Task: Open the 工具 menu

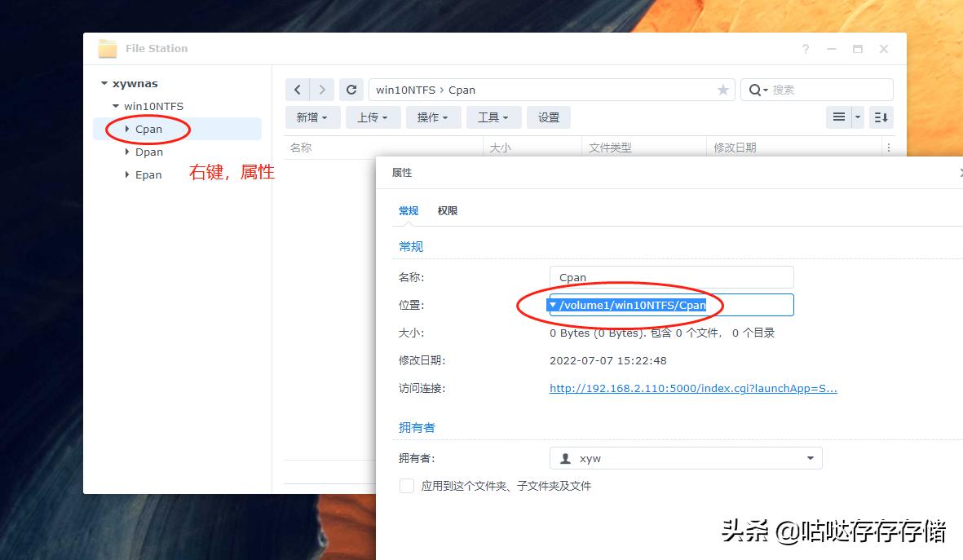Action: click(493, 117)
